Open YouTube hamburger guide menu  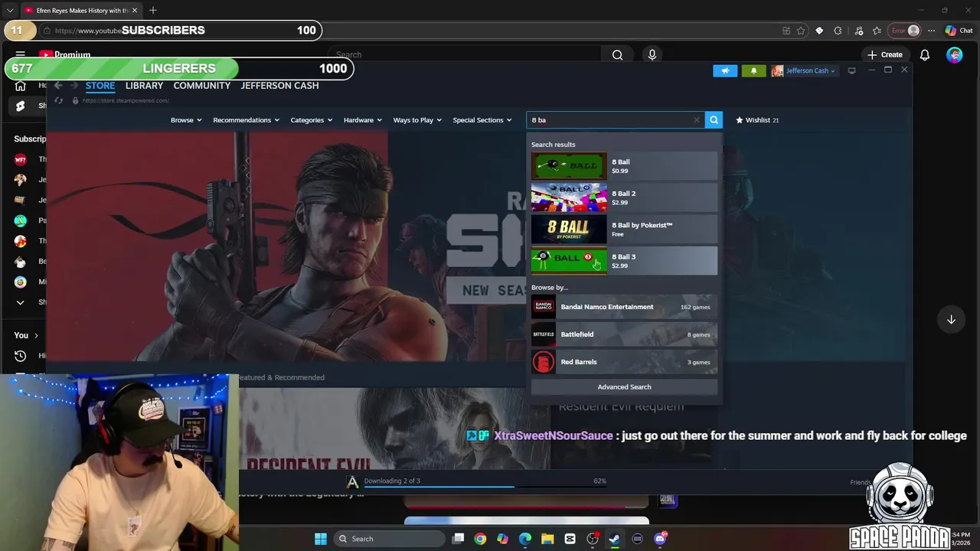click(21, 55)
